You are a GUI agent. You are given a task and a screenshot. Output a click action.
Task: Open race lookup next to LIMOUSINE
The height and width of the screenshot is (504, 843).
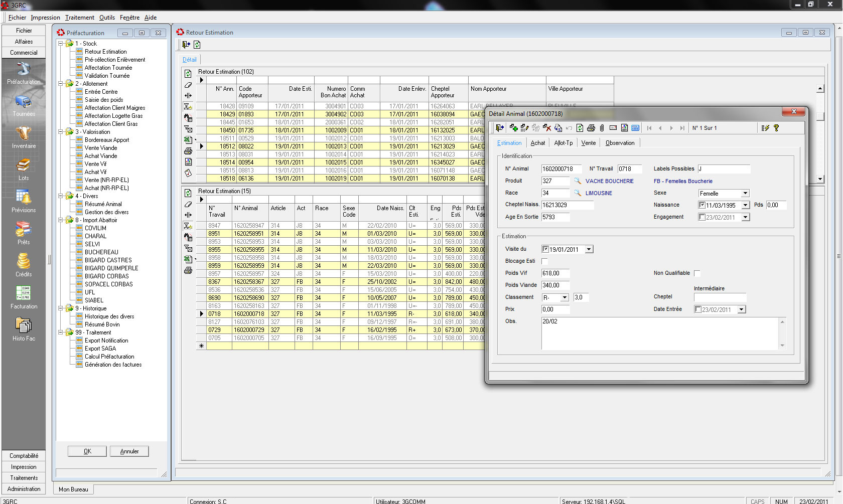point(578,193)
